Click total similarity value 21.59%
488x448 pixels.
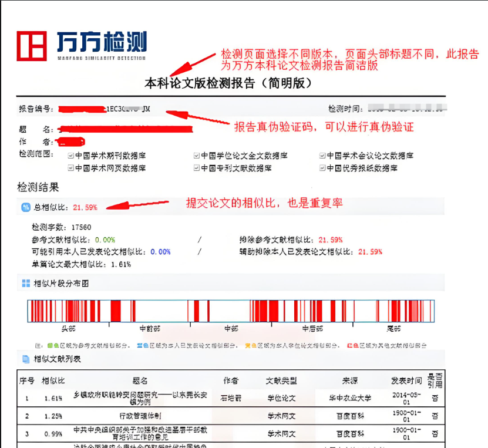tap(85, 207)
